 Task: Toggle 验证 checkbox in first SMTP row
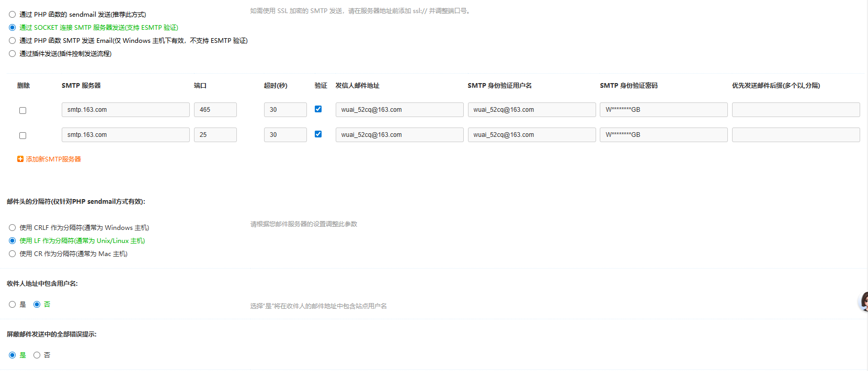318,109
